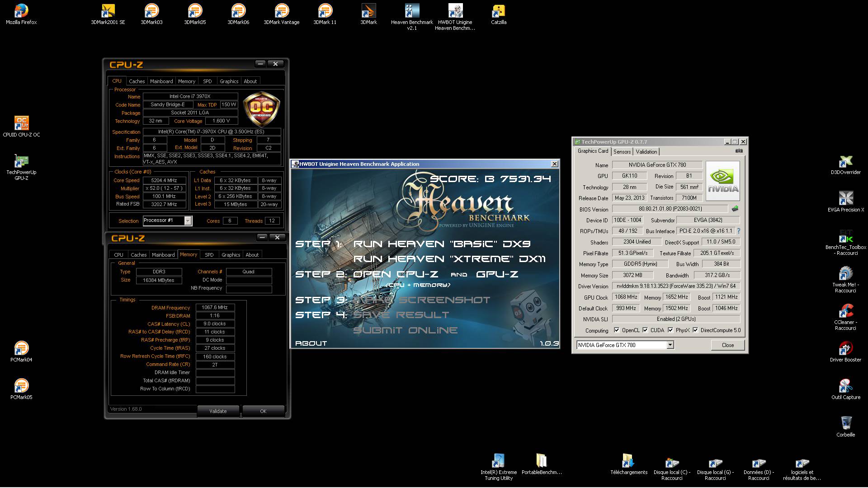The image size is (868, 488).
Task: Launch Catzilla desktop icon
Action: [x=499, y=14]
